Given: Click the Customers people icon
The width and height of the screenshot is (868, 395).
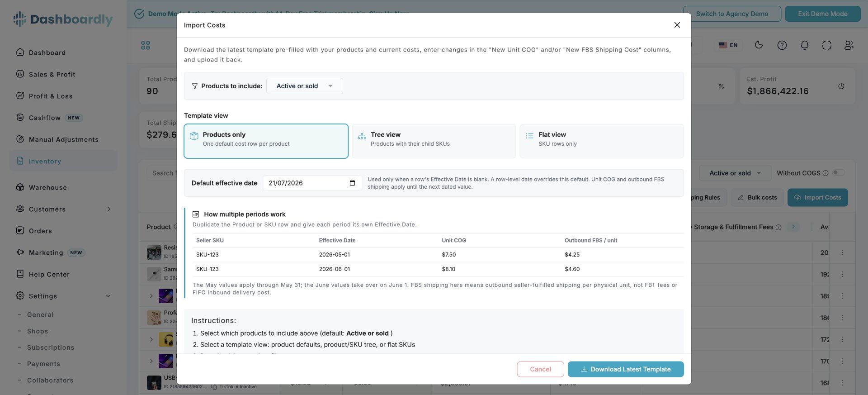Looking at the screenshot, I should [x=20, y=209].
